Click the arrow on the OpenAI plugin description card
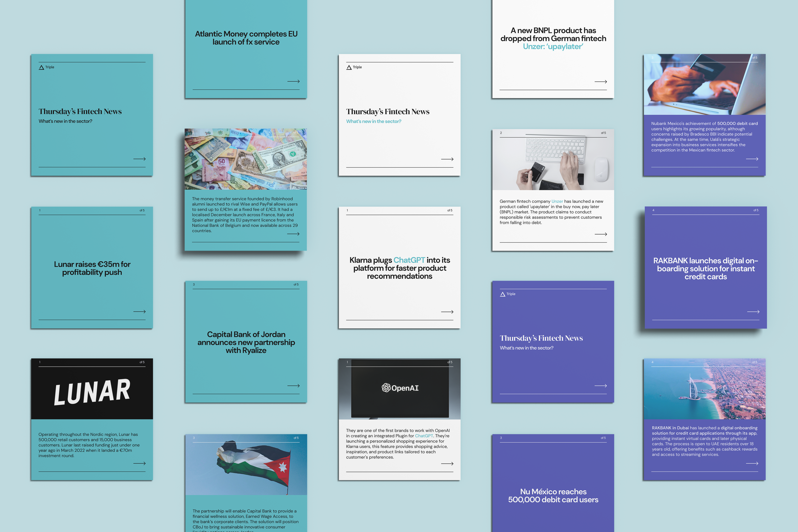Image resolution: width=798 pixels, height=532 pixels. pyautogui.click(x=447, y=464)
